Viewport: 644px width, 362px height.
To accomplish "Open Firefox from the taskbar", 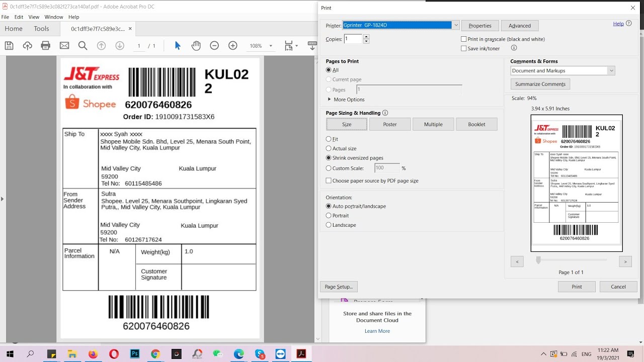I will [93, 354].
